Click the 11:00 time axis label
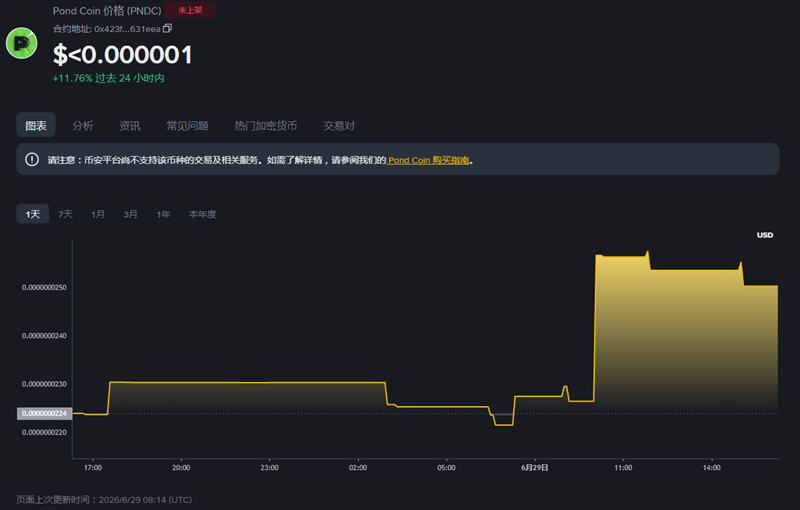The height and width of the screenshot is (510, 800). [x=623, y=468]
